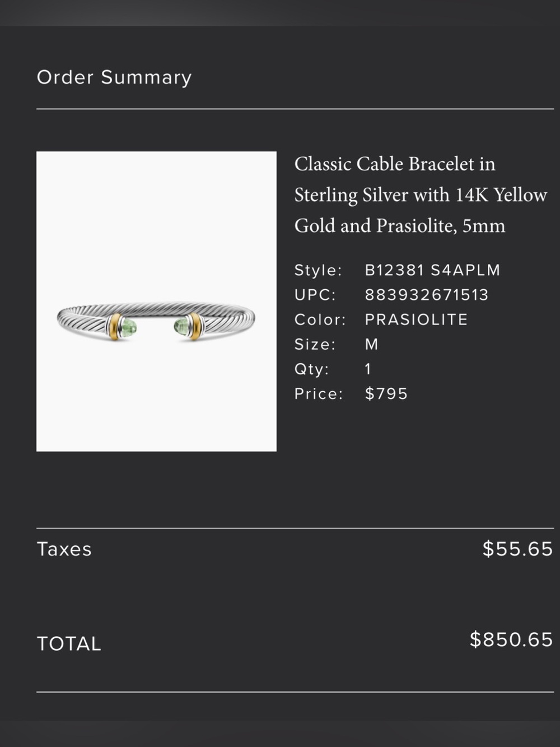Select the $795 item price
The image size is (560, 747).
coord(386,393)
